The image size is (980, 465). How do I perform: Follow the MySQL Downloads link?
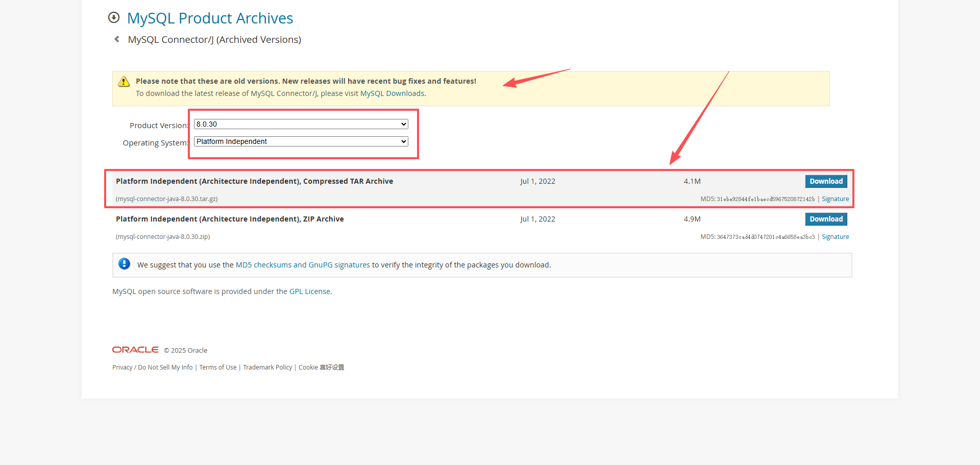tap(392, 93)
